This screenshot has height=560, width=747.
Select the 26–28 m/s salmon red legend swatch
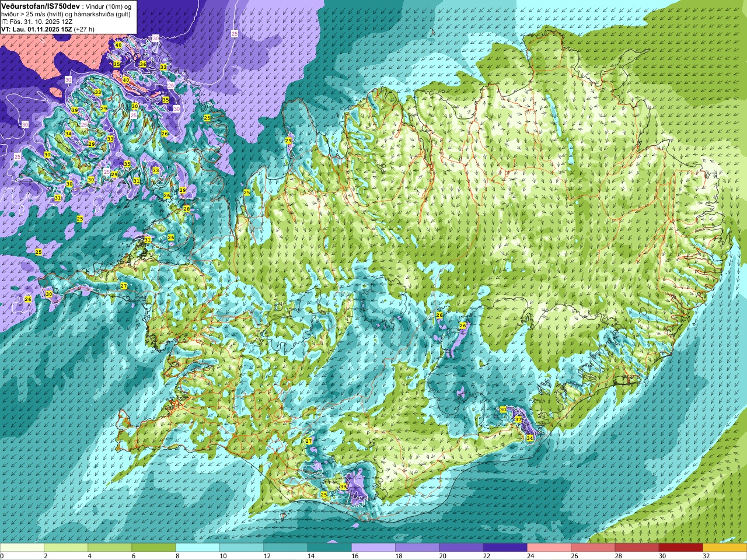593,547
